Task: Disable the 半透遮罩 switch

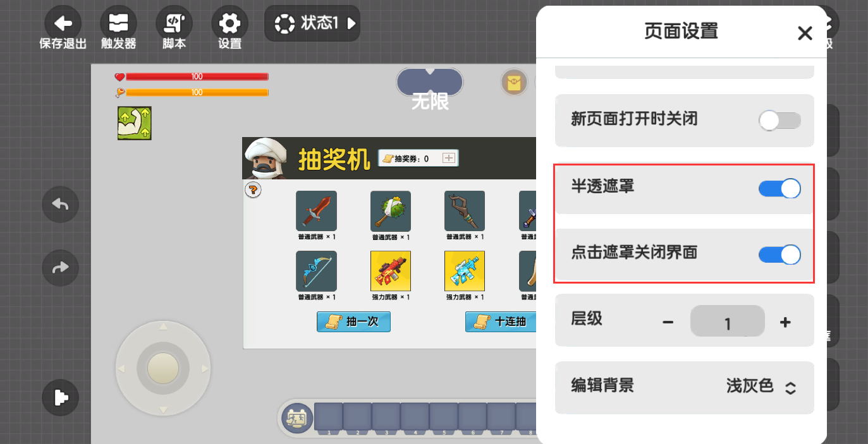Action: pyautogui.click(x=780, y=188)
